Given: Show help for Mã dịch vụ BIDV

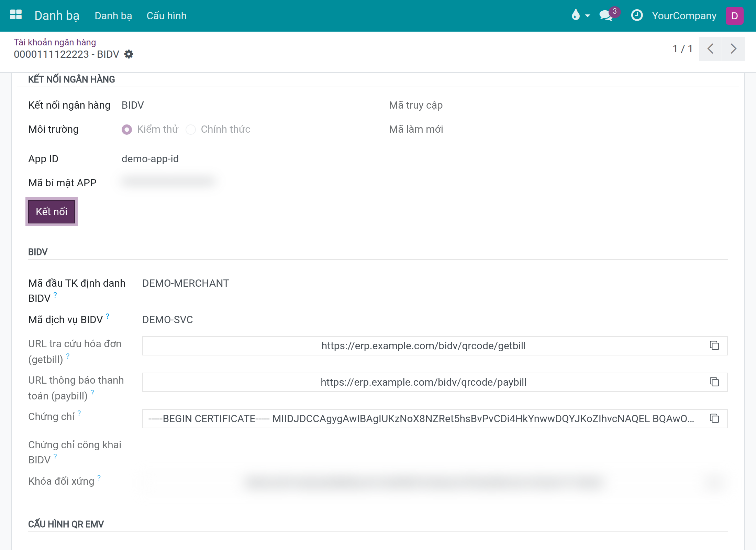Looking at the screenshot, I should 108,316.
